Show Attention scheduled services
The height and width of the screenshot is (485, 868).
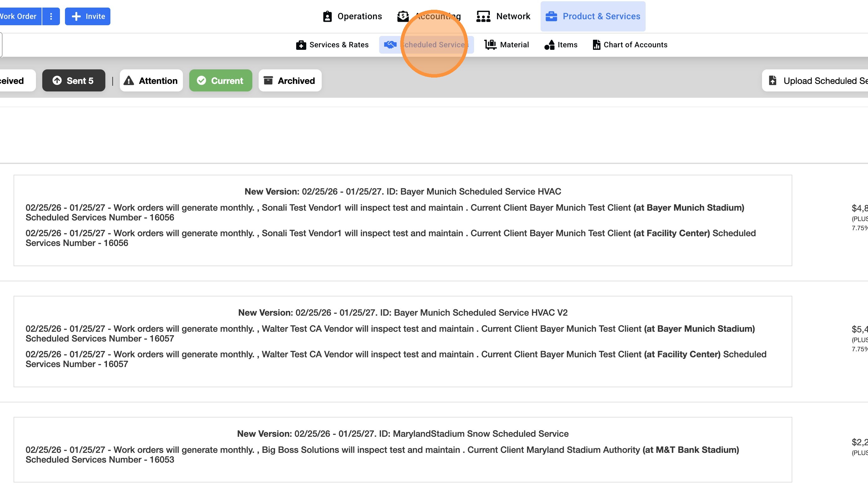151,80
